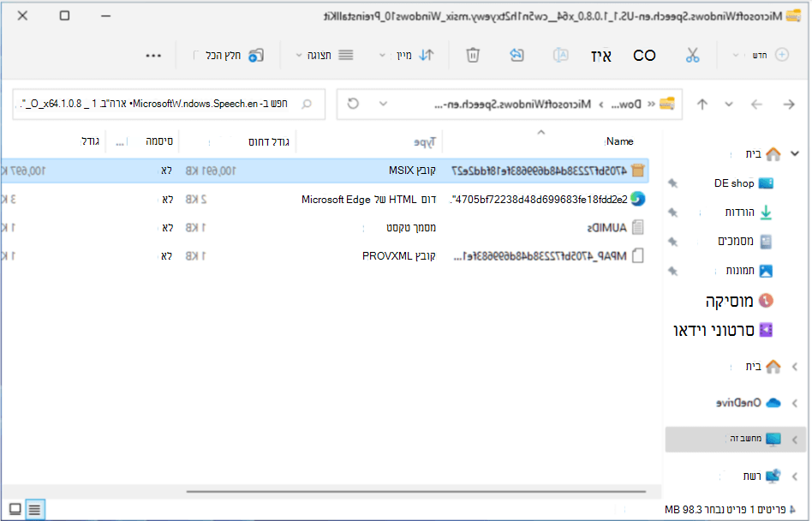Image resolution: width=812 pixels, height=521 pixels.
Task: Open the three-dots See more menu
Action: 153,55
